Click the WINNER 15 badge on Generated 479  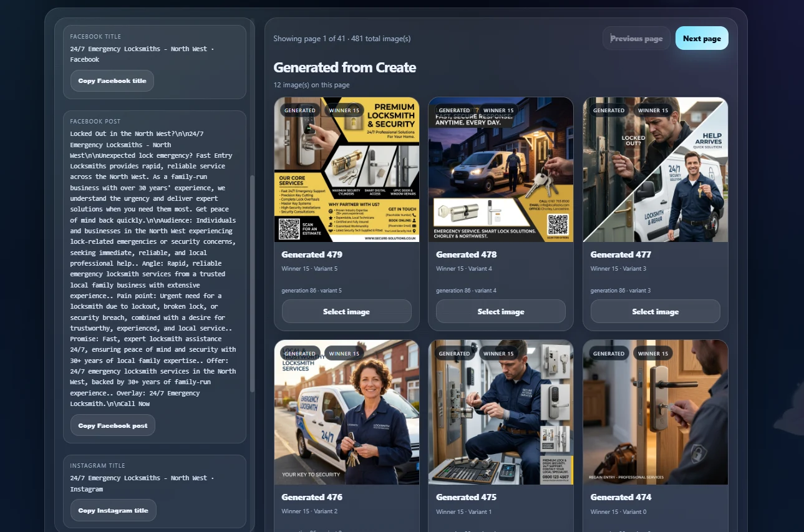click(x=344, y=110)
